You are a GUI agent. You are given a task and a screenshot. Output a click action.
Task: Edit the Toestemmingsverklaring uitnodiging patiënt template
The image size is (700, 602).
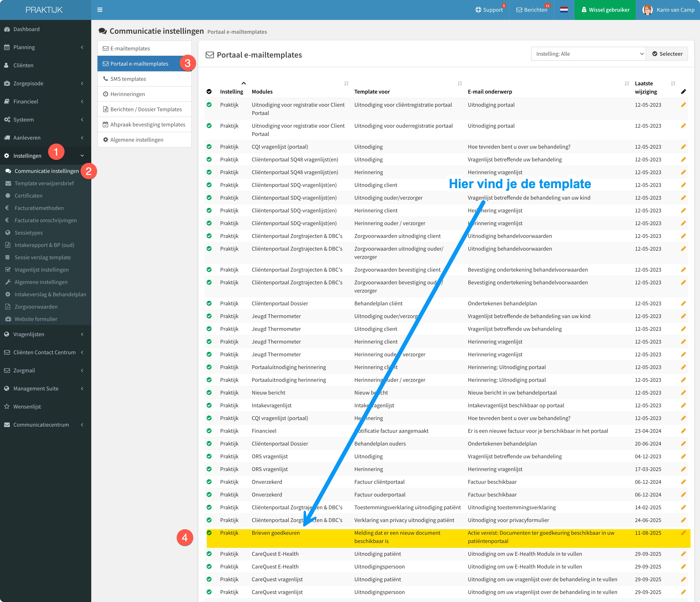coord(683,507)
